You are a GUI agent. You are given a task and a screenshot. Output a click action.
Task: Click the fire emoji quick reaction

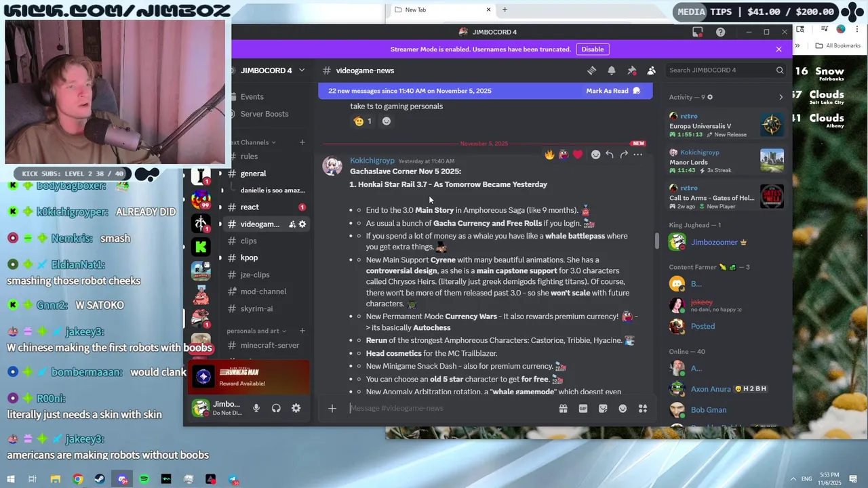(549, 155)
